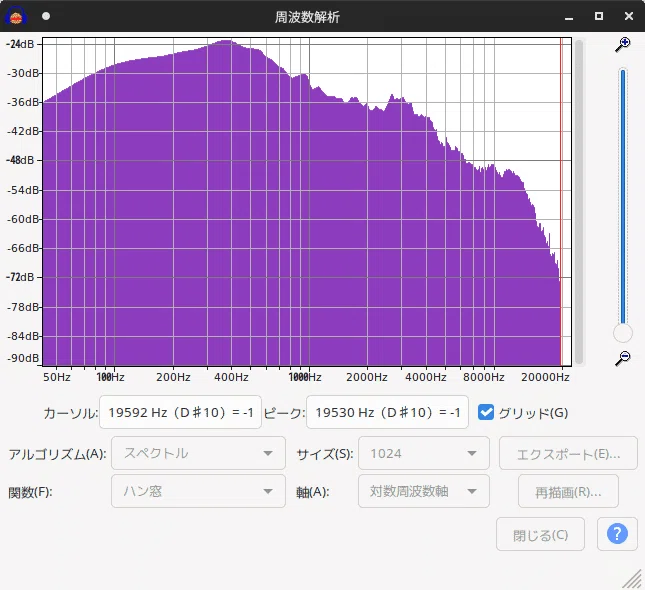The width and height of the screenshot is (645, 590).
Task: Click the 閉じる(C) button
Action: coord(540,534)
